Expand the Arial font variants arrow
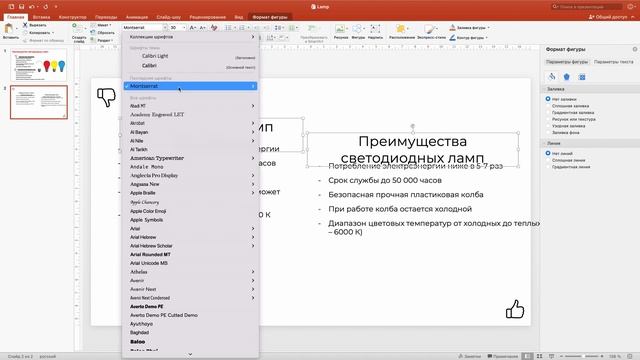Screen dimensions: 640x360 point(253,229)
